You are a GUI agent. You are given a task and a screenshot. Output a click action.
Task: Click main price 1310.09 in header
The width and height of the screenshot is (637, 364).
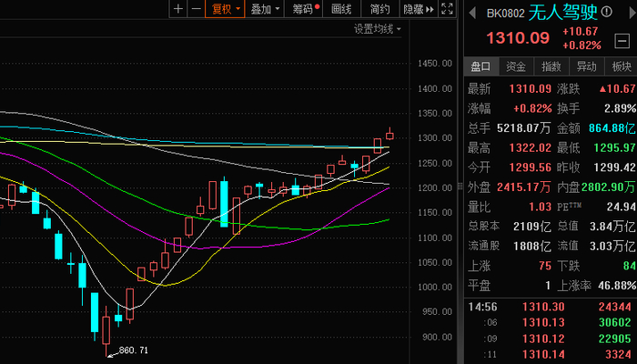point(518,38)
